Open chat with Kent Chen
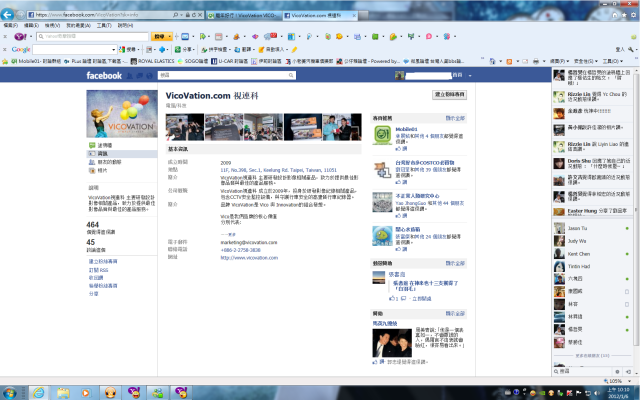640x400 pixels. pos(592,254)
